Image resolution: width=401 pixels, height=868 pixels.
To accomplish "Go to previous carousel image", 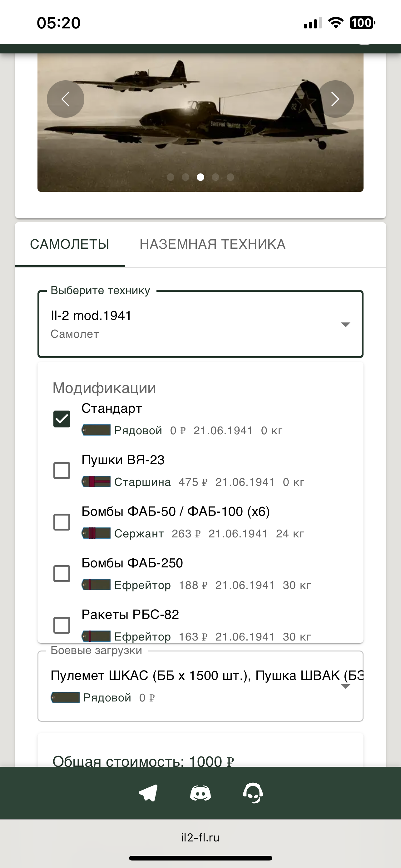I will coord(65,99).
